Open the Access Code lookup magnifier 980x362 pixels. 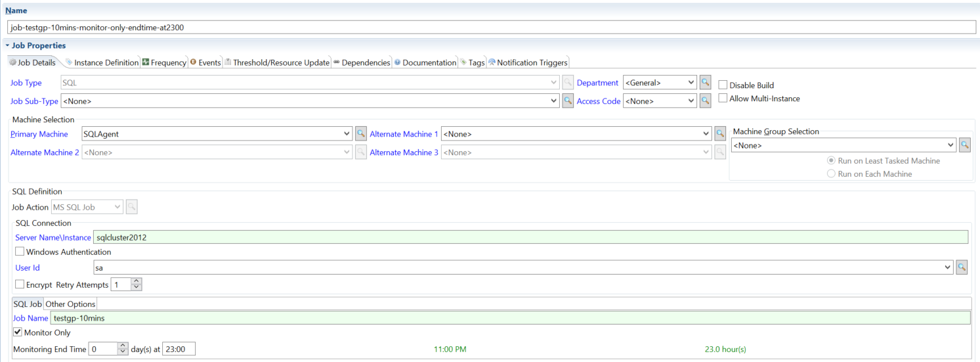coord(705,101)
